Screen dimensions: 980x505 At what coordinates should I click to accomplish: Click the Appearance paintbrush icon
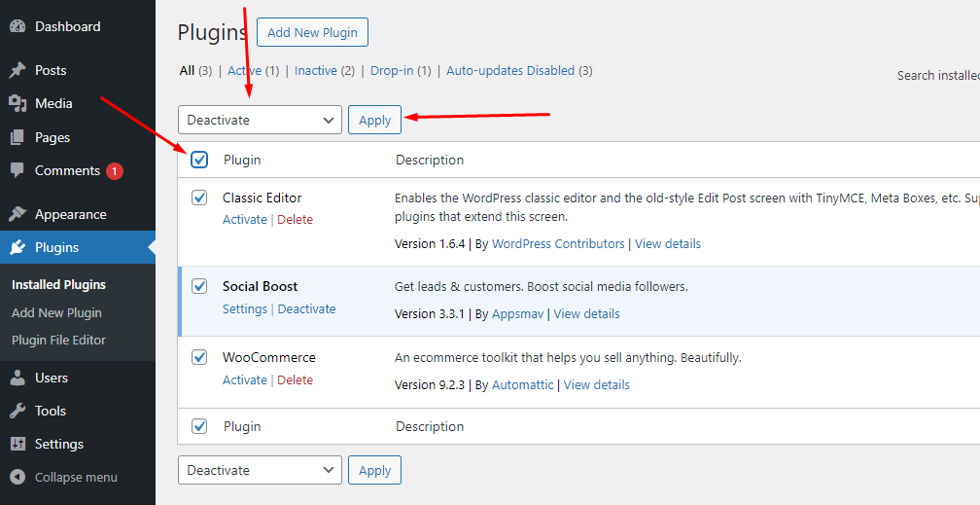click(17, 214)
